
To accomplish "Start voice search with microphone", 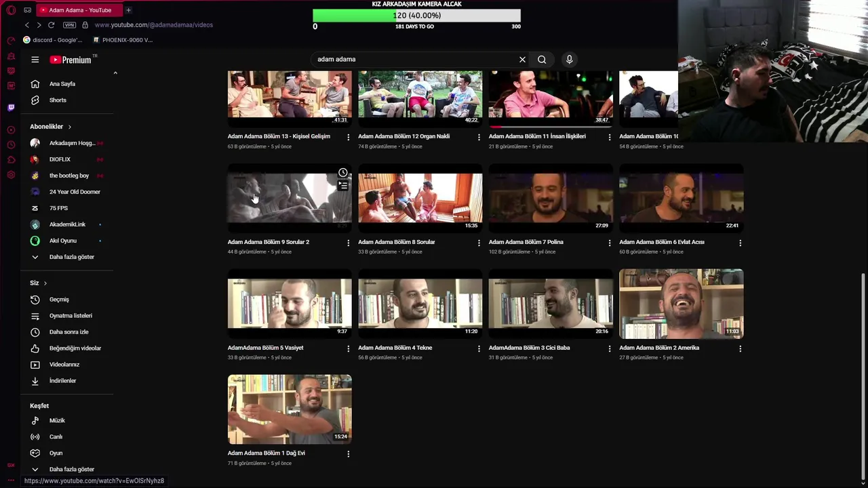I will 569,60.
